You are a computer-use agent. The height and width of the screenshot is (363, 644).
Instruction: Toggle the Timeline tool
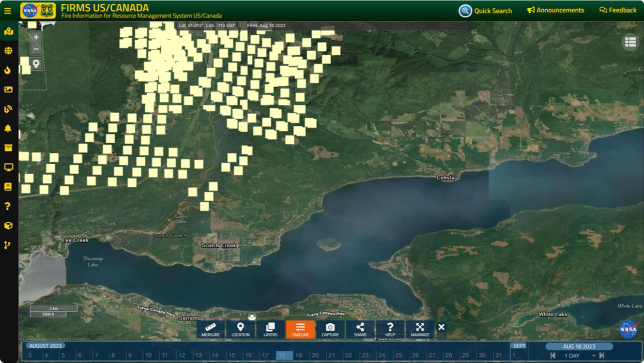click(300, 329)
